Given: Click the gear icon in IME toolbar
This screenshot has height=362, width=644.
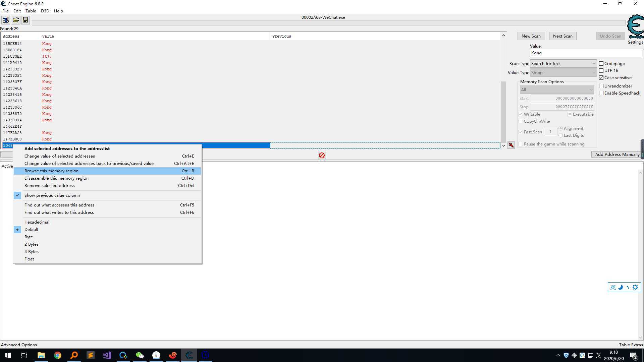Looking at the screenshot, I should pyautogui.click(x=635, y=287).
